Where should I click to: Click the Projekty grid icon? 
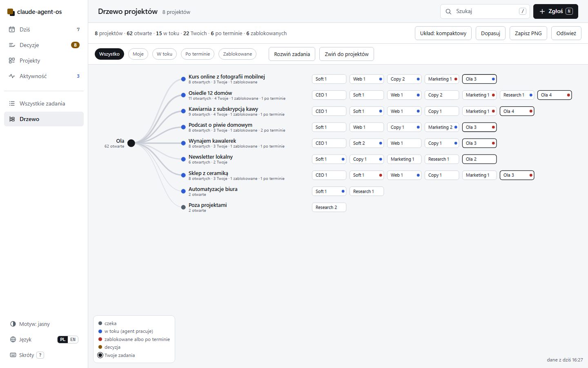tap(12, 61)
